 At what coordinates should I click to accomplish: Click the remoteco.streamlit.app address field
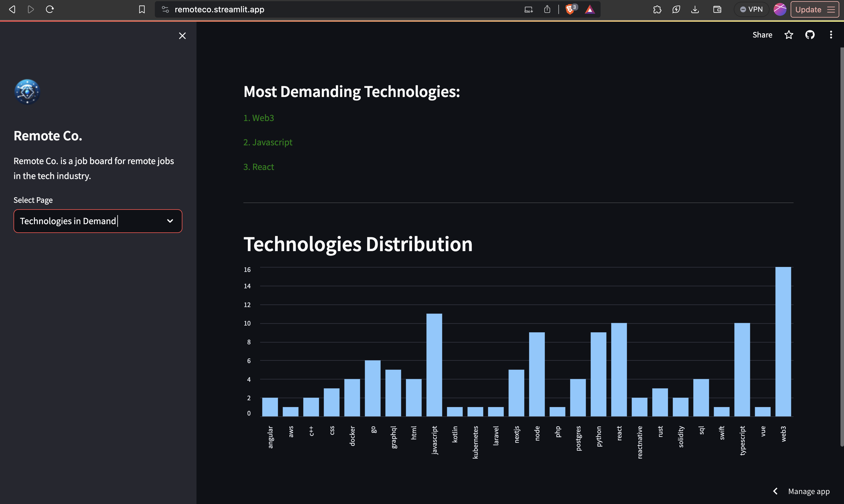[306, 9]
